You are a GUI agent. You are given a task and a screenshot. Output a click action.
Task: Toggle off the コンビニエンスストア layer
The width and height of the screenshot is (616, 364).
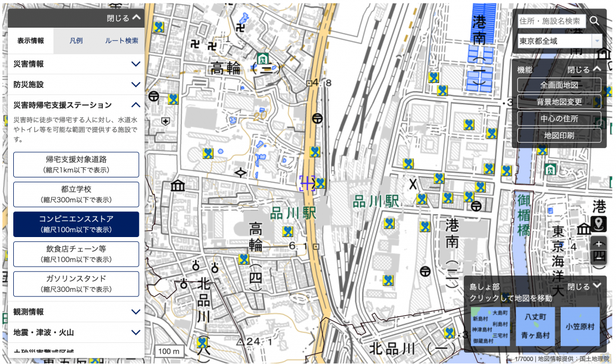pos(76,224)
